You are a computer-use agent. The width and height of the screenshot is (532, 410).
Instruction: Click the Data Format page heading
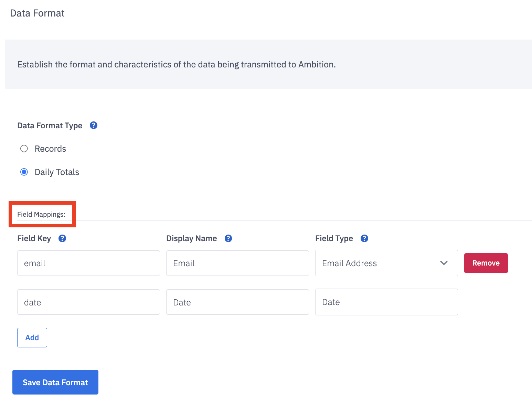(37, 13)
